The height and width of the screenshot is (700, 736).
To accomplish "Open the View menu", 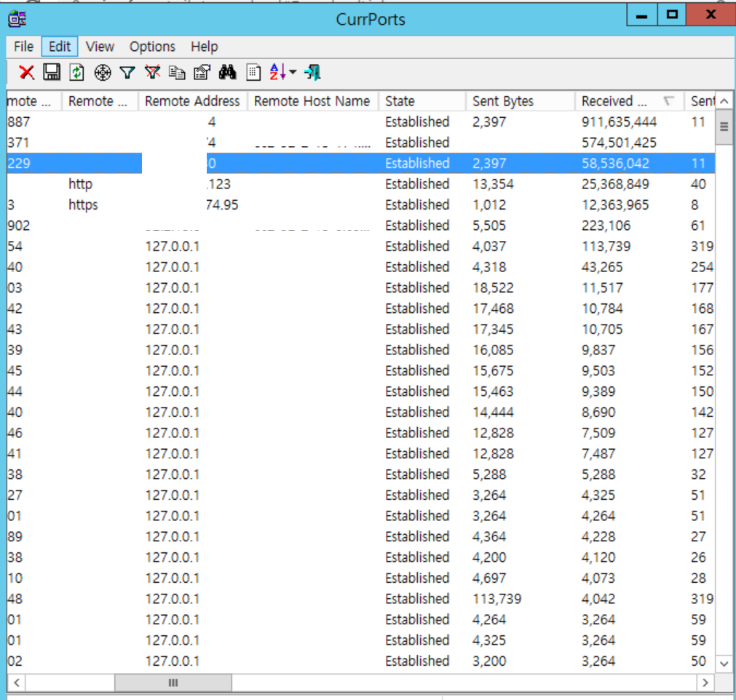I will click(100, 47).
